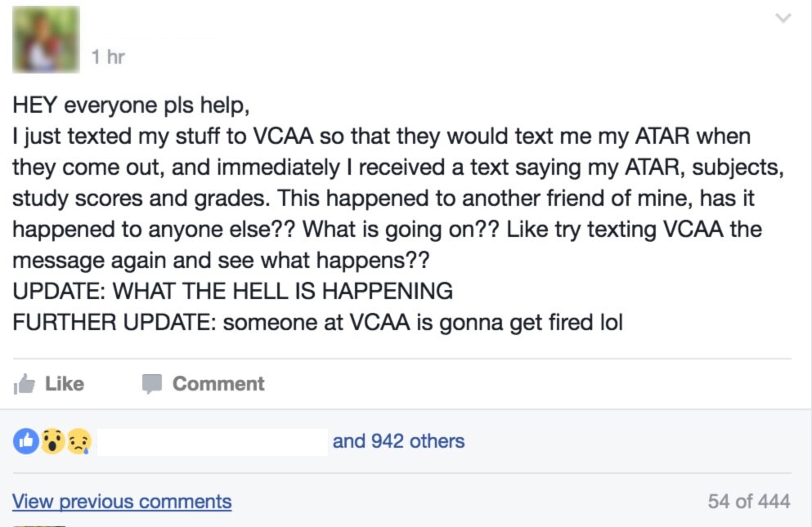Image resolution: width=812 pixels, height=527 pixels.
Task: Click the thumbs-up icon on the Like button
Action: (x=24, y=385)
